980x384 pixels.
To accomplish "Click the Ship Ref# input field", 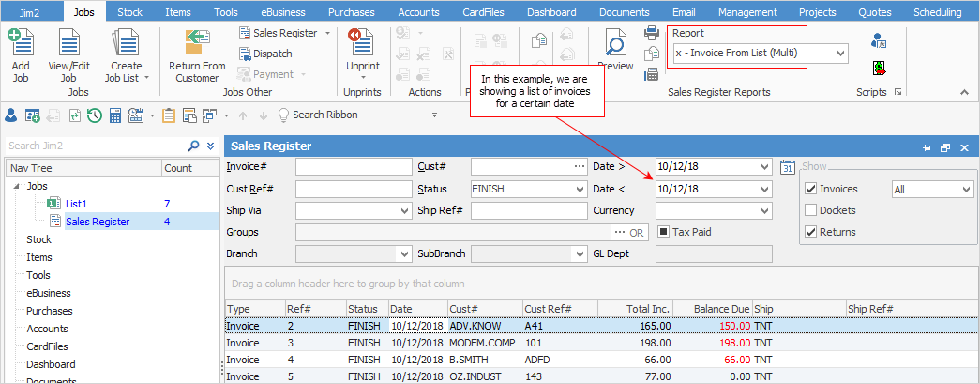I will tap(529, 210).
